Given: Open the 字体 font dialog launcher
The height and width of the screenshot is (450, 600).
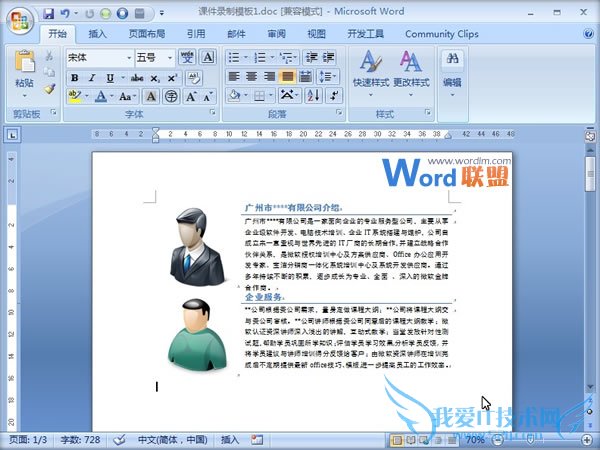Looking at the screenshot, I should 212,112.
